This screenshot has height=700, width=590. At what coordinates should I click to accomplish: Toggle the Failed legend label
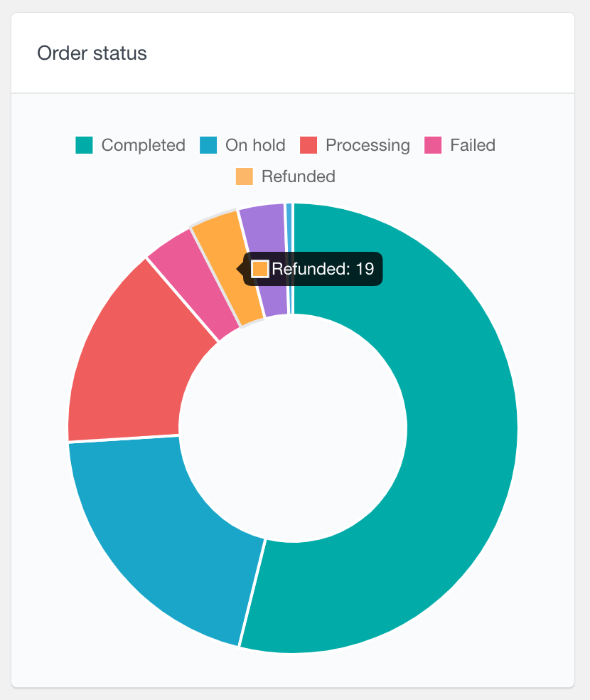pos(473,145)
